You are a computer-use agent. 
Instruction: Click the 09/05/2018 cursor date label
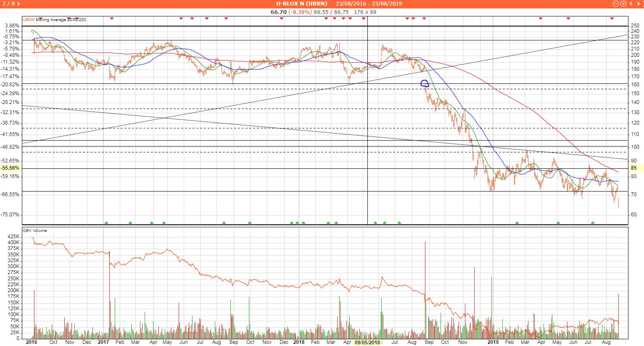pos(367,342)
